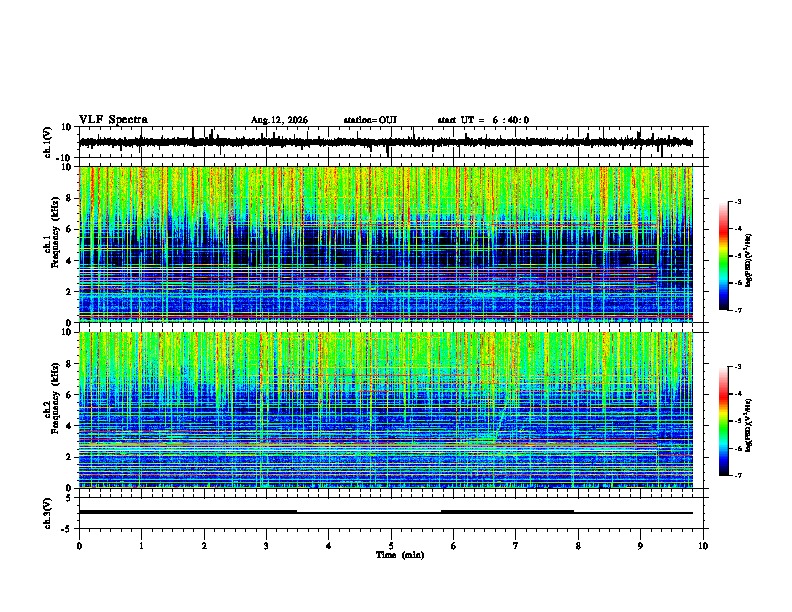Click the "ch.3(V)" axis label
The height and width of the screenshot is (612, 792).
(48, 513)
